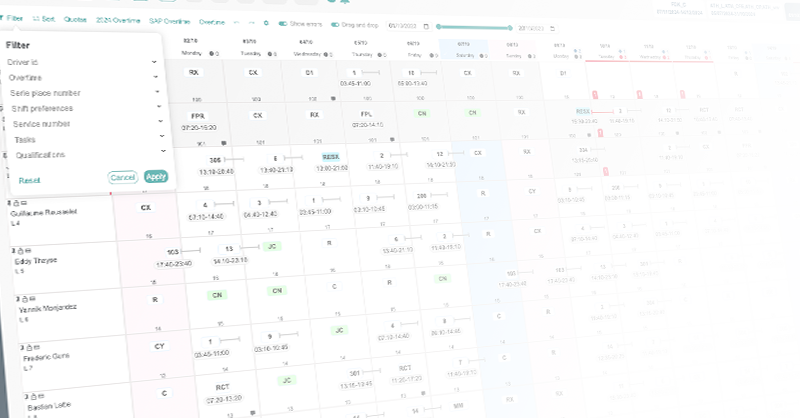This screenshot has height=418, width=800.
Task: Click driver name Frederic Guns
Action: coord(46,357)
